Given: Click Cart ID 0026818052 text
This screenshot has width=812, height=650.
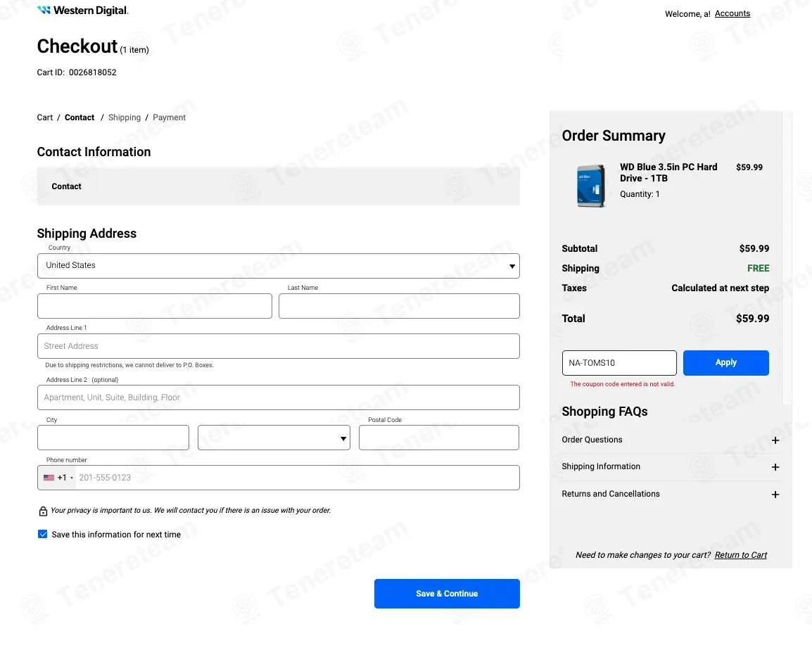Looking at the screenshot, I should point(77,72).
